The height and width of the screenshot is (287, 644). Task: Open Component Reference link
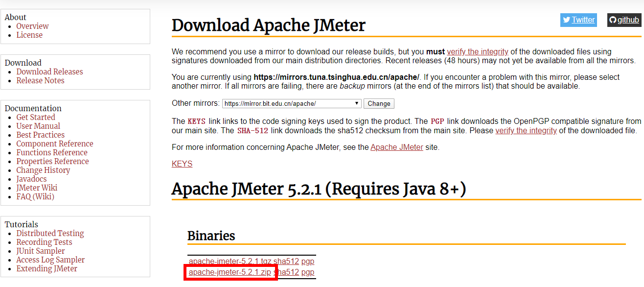point(55,143)
